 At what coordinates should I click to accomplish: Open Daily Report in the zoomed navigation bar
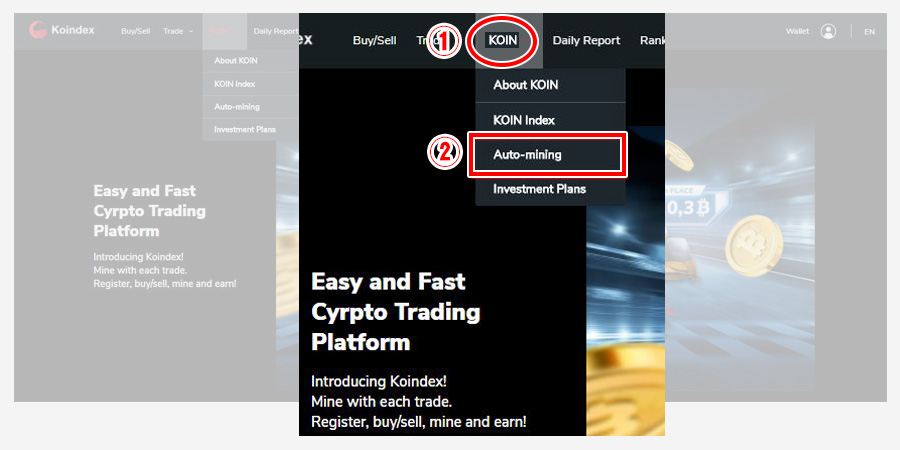(x=586, y=40)
